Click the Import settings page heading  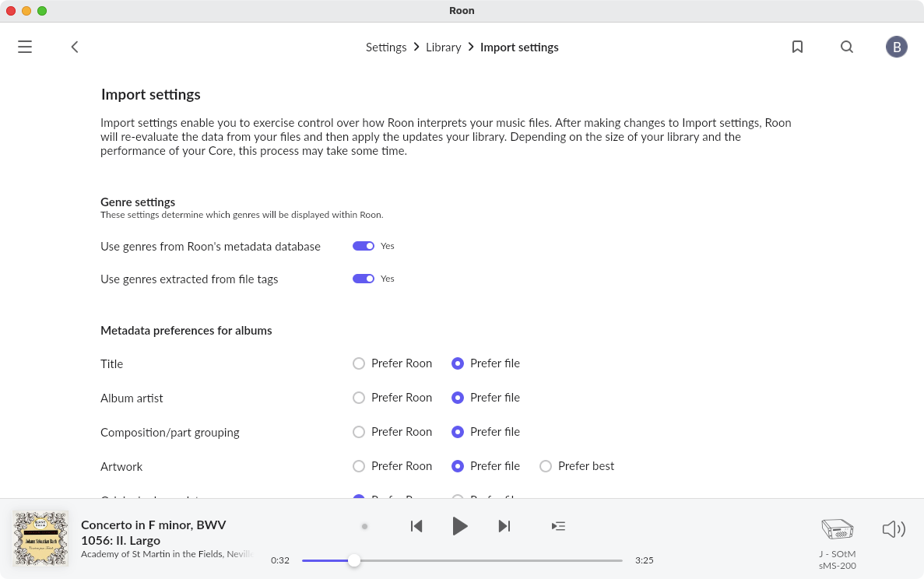pyautogui.click(x=151, y=94)
